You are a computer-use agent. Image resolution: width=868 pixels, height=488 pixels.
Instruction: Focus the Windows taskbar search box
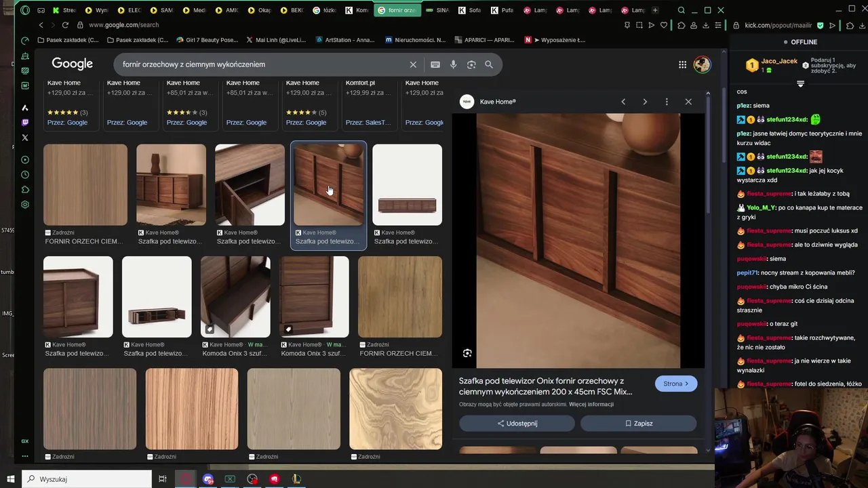(87, 479)
